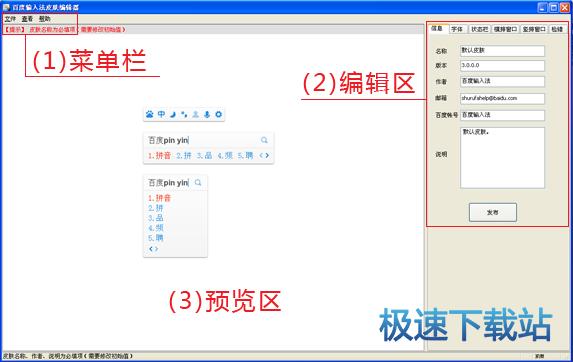Click the 百度帐号 input field

point(502,115)
